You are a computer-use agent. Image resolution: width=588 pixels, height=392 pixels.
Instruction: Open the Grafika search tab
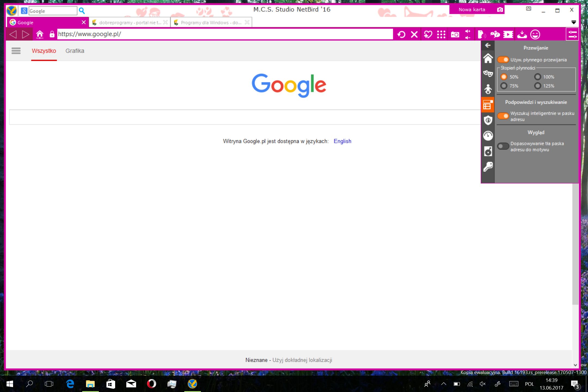point(75,51)
